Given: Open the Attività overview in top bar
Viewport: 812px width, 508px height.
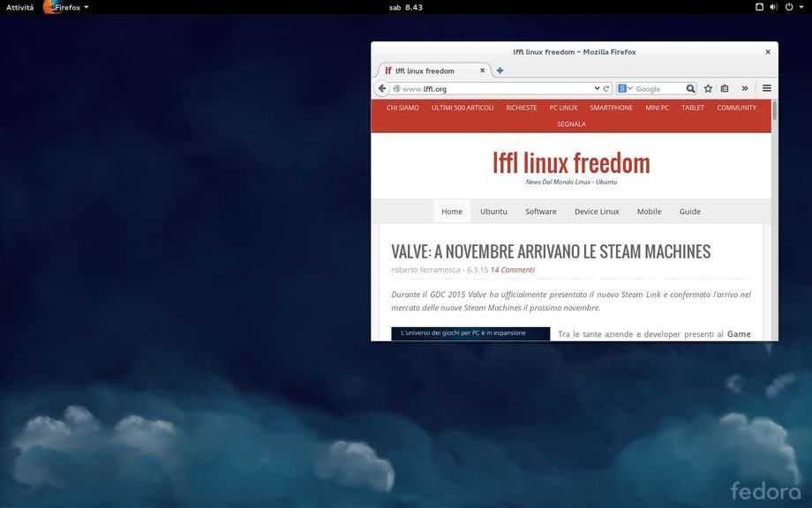Looking at the screenshot, I should 19,7.
